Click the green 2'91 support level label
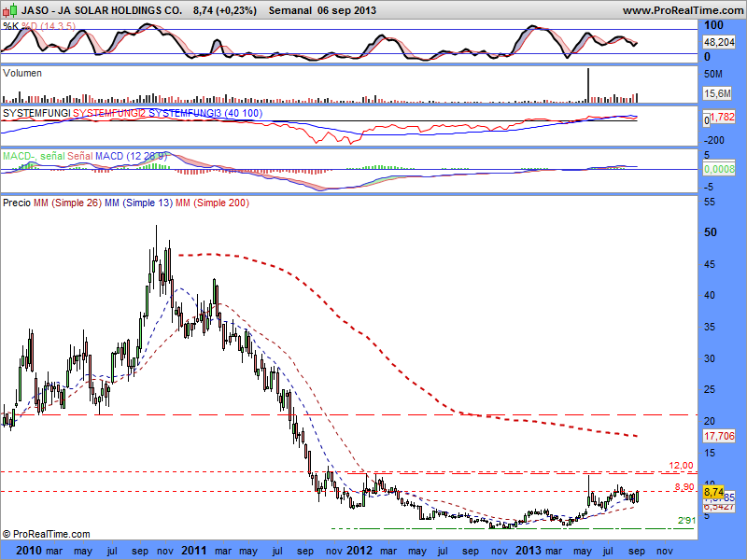The height and width of the screenshot is (560, 747). [686, 521]
